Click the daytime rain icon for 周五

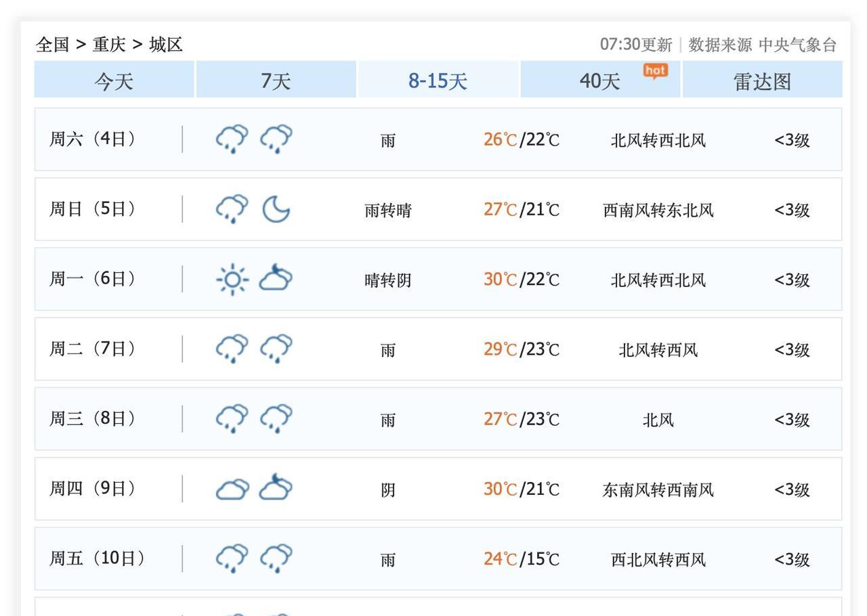(x=232, y=558)
